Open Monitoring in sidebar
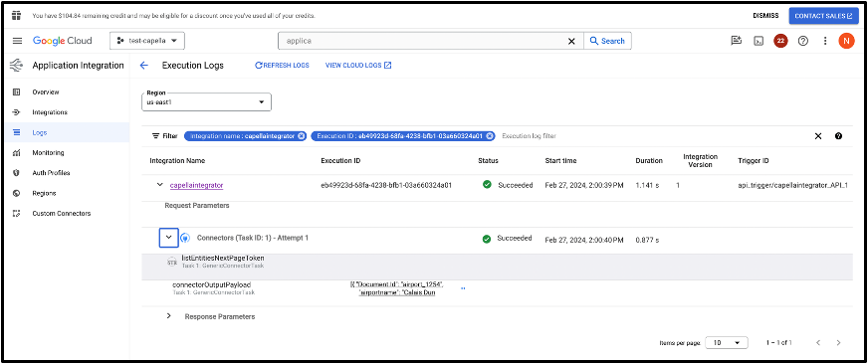 tap(48, 153)
